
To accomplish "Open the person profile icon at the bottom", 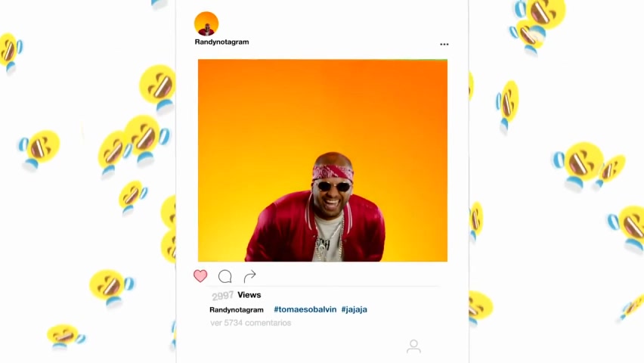I will pos(413,346).
